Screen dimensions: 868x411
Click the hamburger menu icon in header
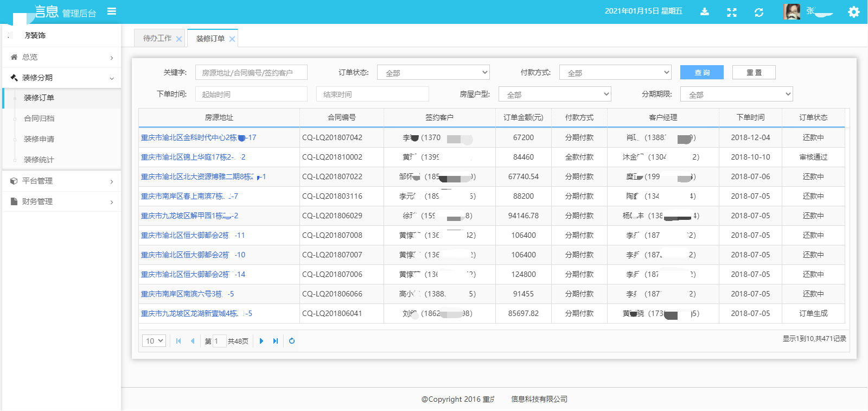click(x=112, y=11)
